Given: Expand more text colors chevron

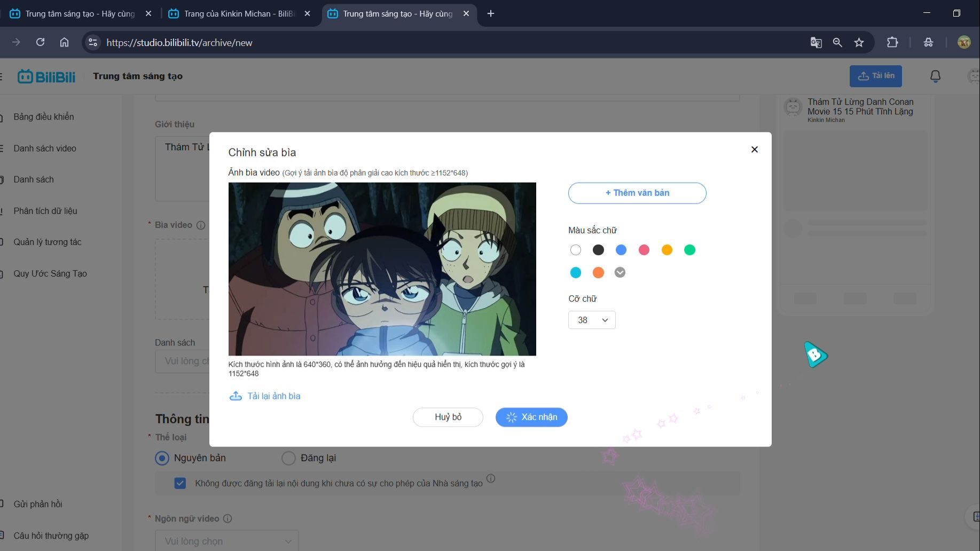Looking at the screenshot, I should point(620,272).
